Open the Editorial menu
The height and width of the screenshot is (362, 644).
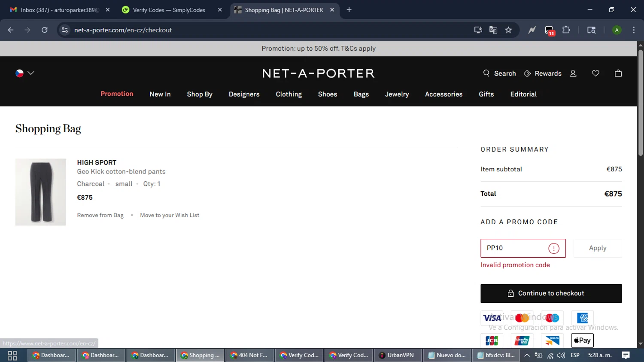coord(523,94)
